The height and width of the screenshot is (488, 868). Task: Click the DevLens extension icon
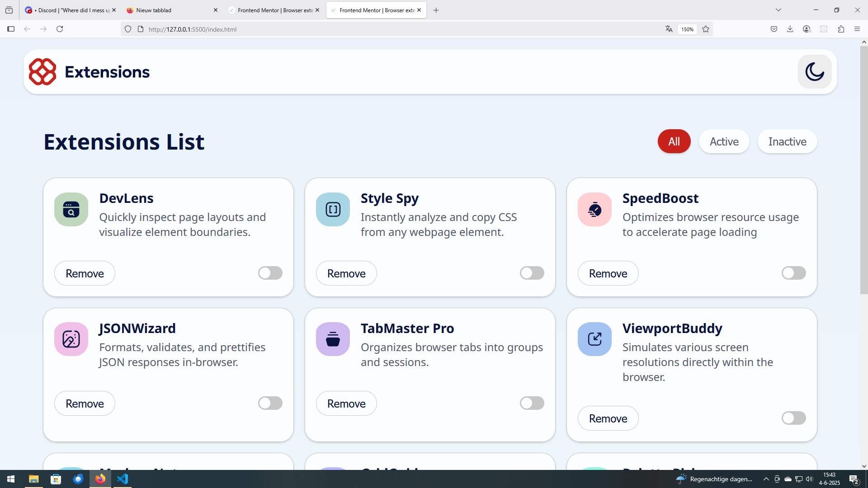pos(71,210)
